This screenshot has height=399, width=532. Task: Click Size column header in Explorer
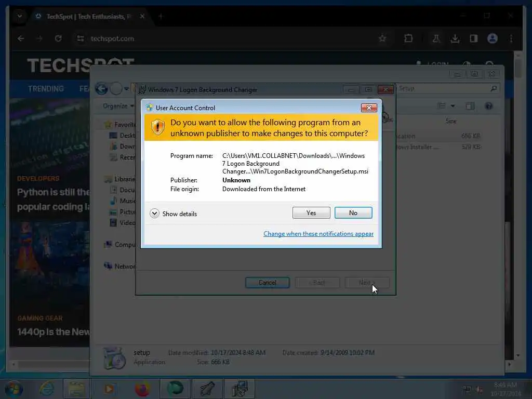451,121
